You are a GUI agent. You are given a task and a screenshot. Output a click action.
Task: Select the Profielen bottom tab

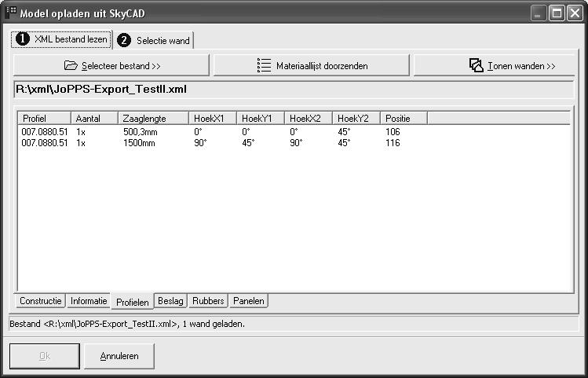tap(133, 302)
